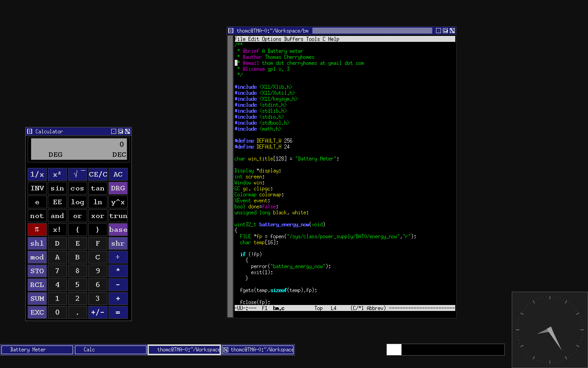Click the analog clock widget
Screen dimensions: 588x368
pos(550,329)
